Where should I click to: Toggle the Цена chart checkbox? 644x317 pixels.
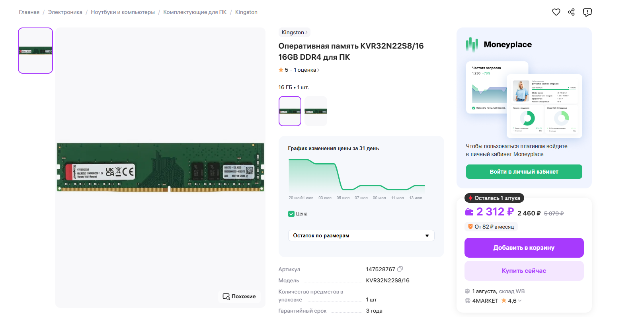[291, 214]
